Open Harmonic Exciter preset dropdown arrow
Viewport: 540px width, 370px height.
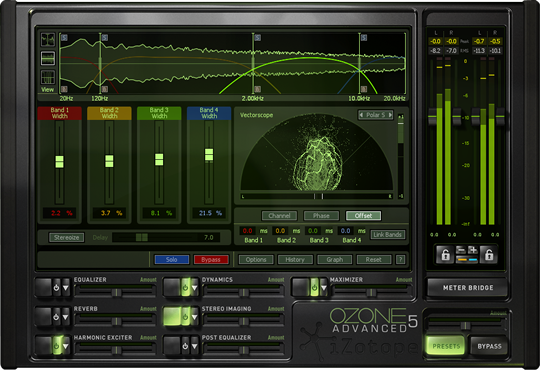66,346
